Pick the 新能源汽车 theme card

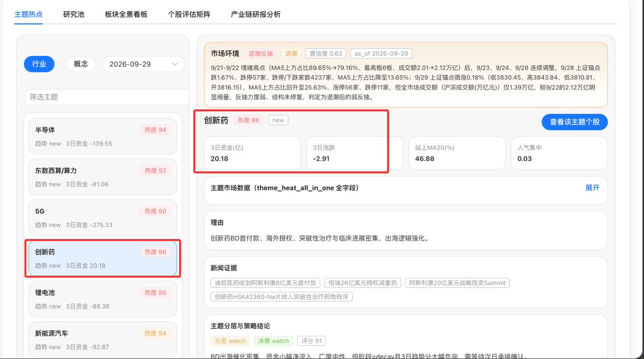click(x=103, y=340)
